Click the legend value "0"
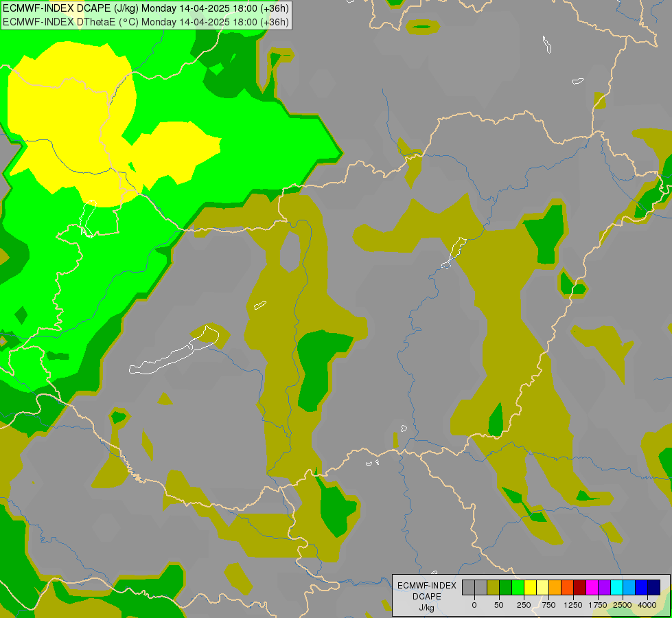Viewport: 672px width, 618px height. coord(474,605)
